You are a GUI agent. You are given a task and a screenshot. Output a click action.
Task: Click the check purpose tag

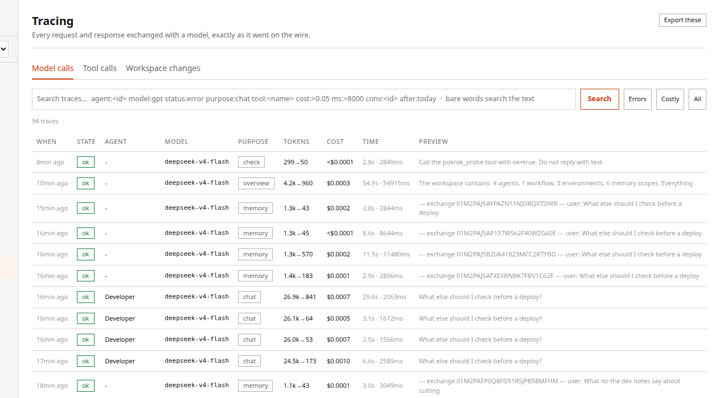tap(251, 162)
